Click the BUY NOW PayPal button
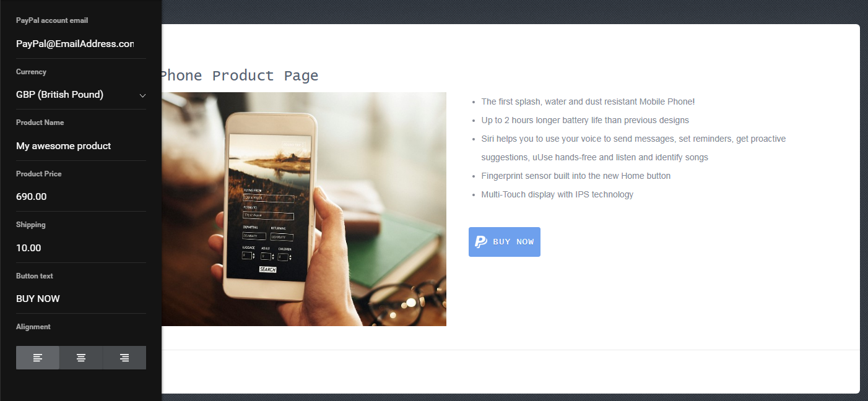This screenshot has height=401, width=868. click(505, 242)
